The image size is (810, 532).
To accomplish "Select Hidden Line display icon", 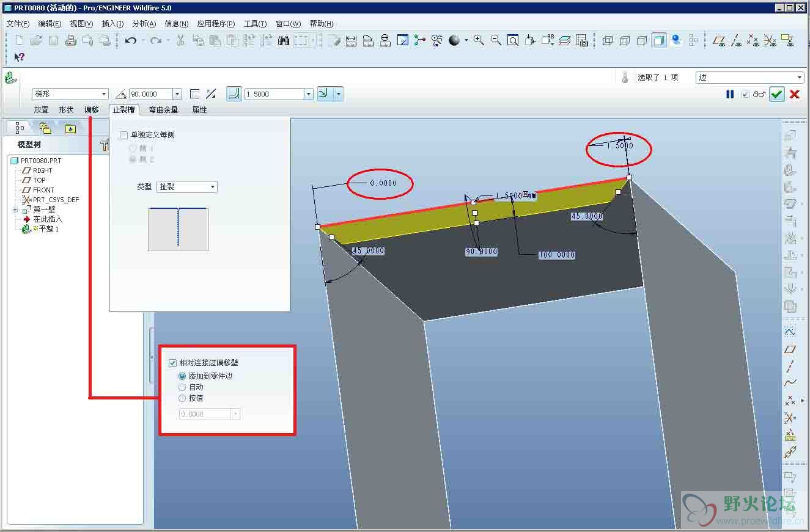I will coord(625,41).
